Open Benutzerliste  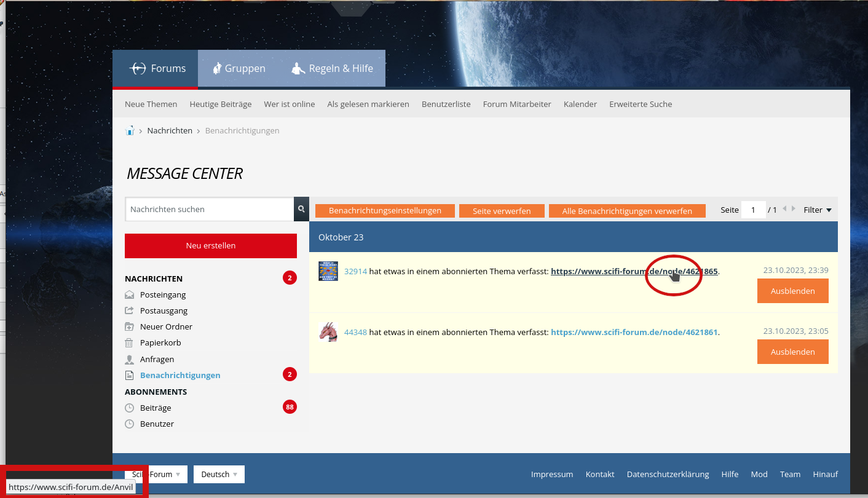[x=446, y=104]
